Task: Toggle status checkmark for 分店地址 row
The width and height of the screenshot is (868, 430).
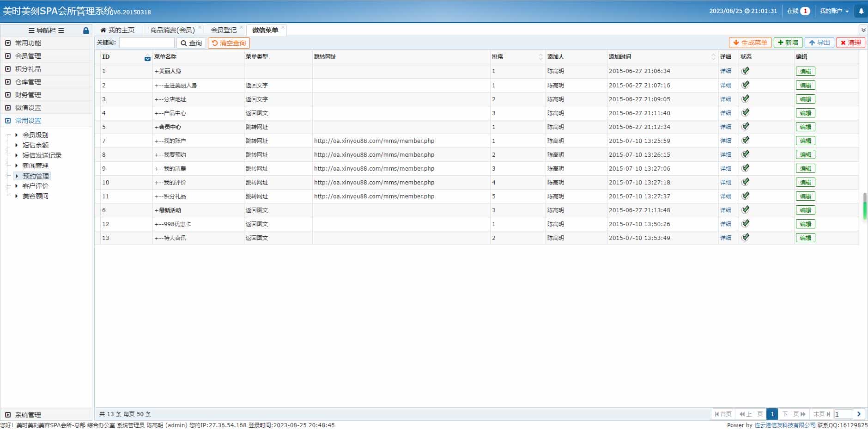Action: tap(745, 98)
